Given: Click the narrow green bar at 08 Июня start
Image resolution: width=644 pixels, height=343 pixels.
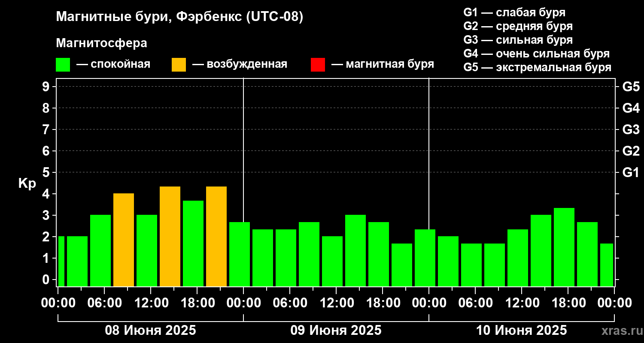Looking at the screenshot, I should click(x=61, y=261).
